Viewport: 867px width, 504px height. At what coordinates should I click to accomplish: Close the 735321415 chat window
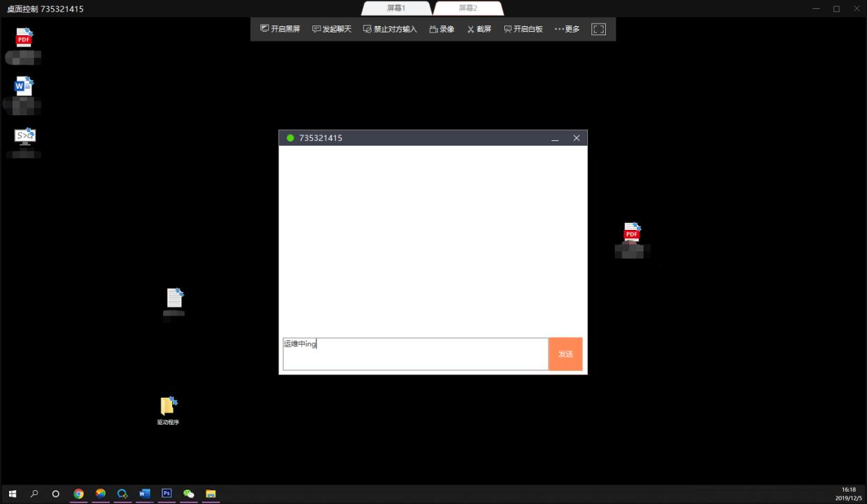[576, 138]
